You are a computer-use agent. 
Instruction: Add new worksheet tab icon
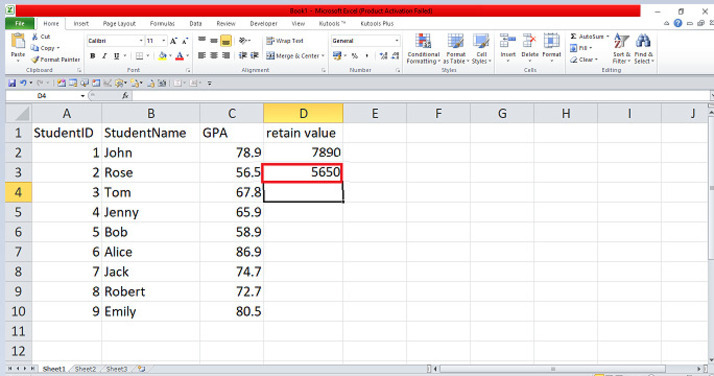(x=142, y=369)
